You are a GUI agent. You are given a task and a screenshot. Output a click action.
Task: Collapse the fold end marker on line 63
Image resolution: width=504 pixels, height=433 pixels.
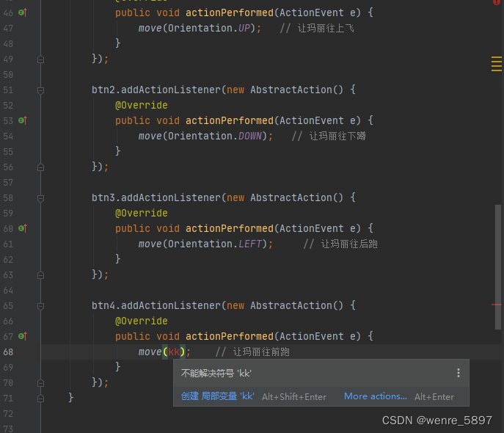tap(40, 275)
